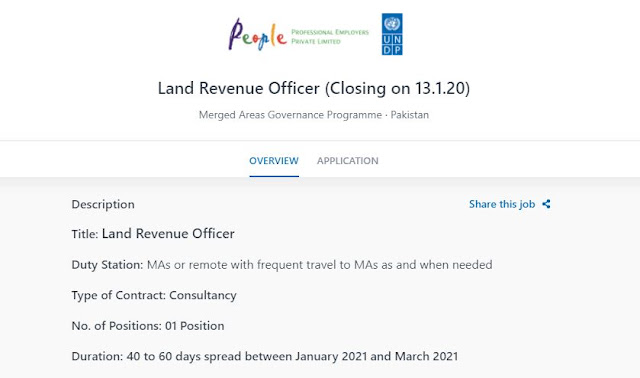Click the colorful People wordmark
The height and width of the screenshot is (378, 640).
click(x=257, y=35)
